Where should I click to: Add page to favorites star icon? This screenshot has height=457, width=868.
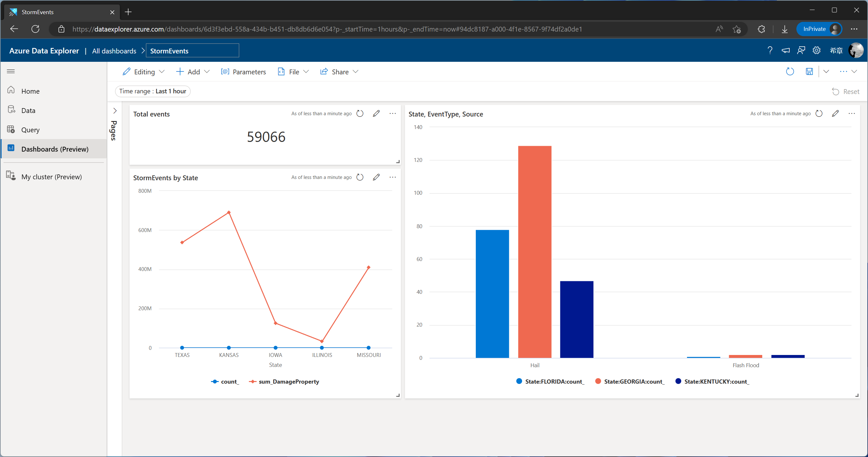tap(737, 29)
